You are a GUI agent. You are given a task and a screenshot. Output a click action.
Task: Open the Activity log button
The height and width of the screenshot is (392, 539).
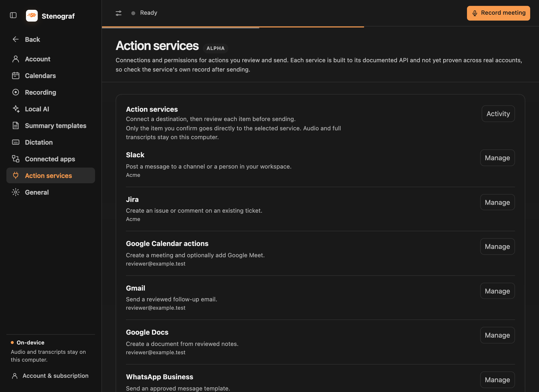click(x=498, y=114)
